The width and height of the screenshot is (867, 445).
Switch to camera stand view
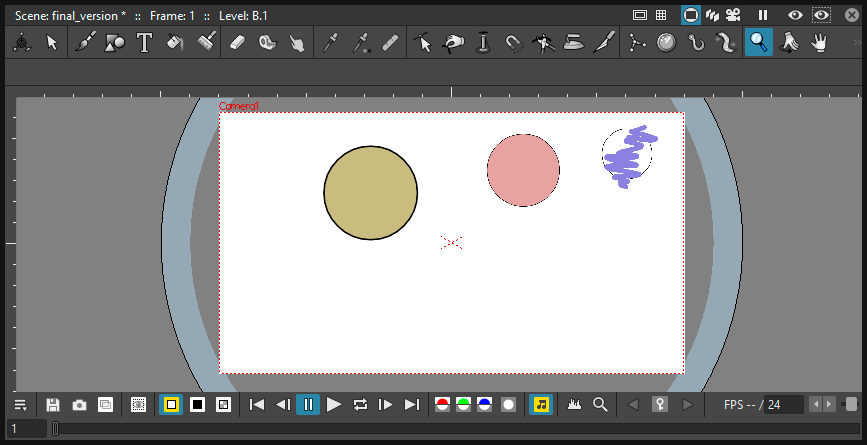point(691,15)
